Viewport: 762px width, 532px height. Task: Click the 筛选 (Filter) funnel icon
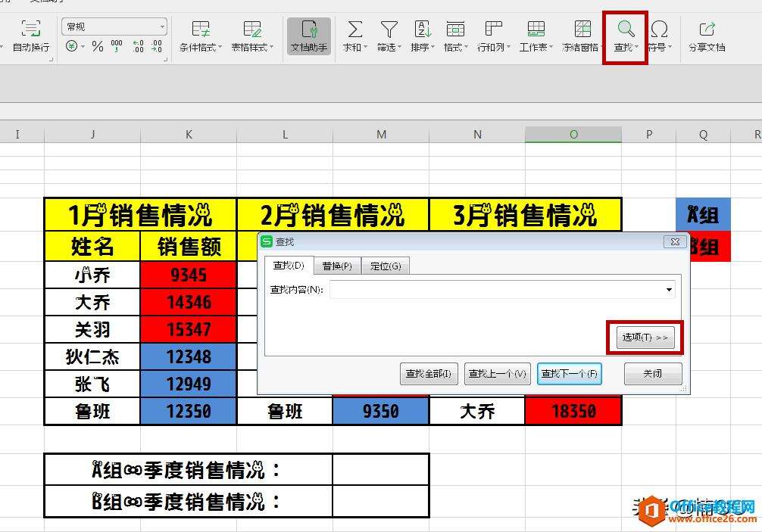(x=389, y=30)
